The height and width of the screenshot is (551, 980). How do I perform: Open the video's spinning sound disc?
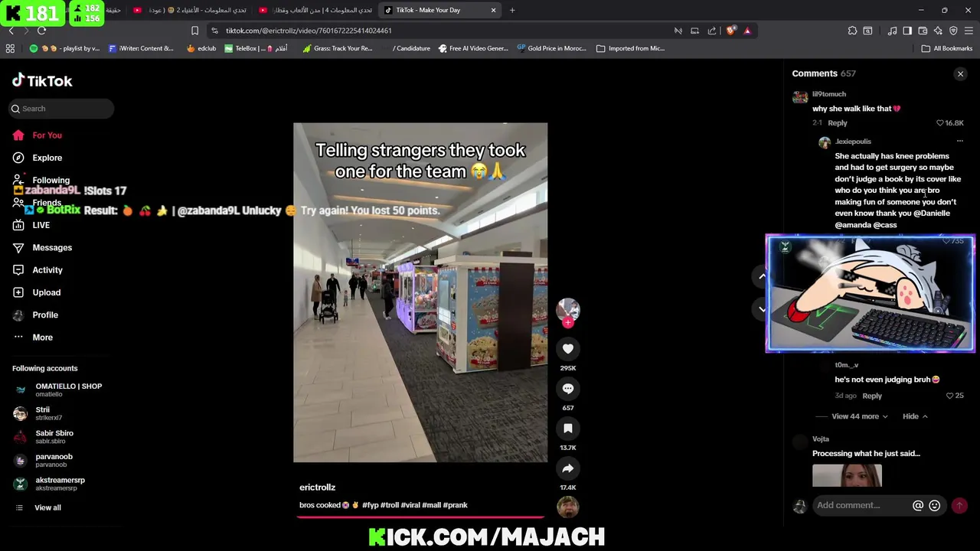568,507
